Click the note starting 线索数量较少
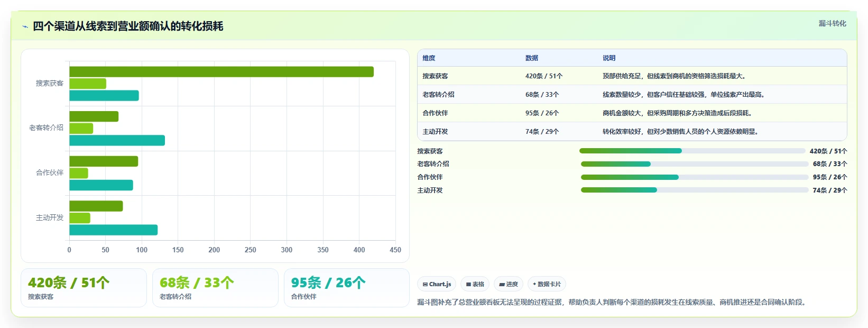 point(685,95)
